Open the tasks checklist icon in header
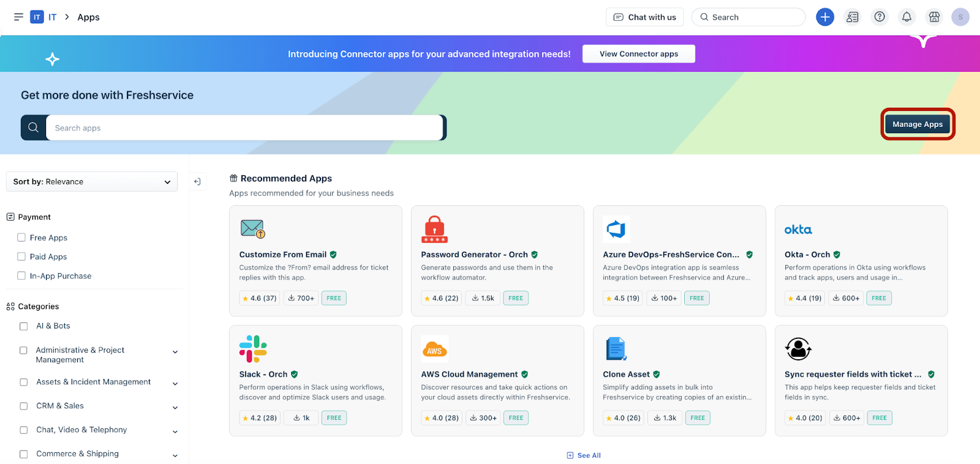Viewport: 980px width, 464px height. pos(853,17)
